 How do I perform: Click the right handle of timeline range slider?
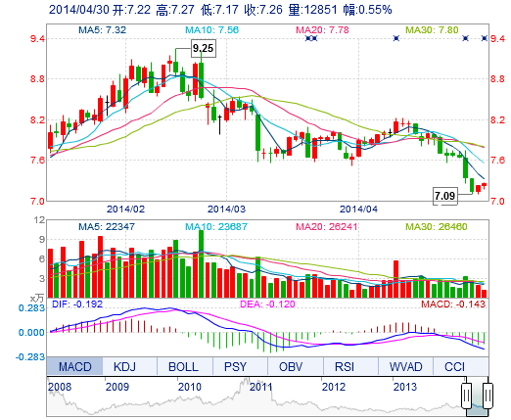488,396
